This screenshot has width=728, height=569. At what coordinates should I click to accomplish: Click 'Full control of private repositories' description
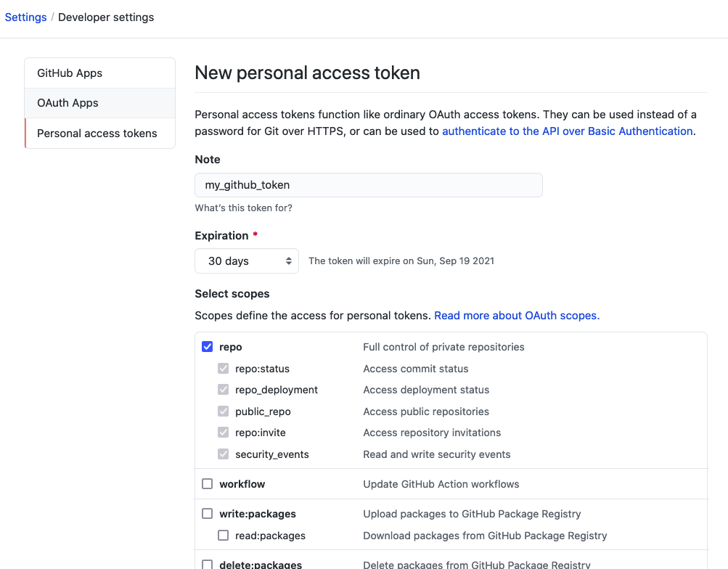coord(443,347)
